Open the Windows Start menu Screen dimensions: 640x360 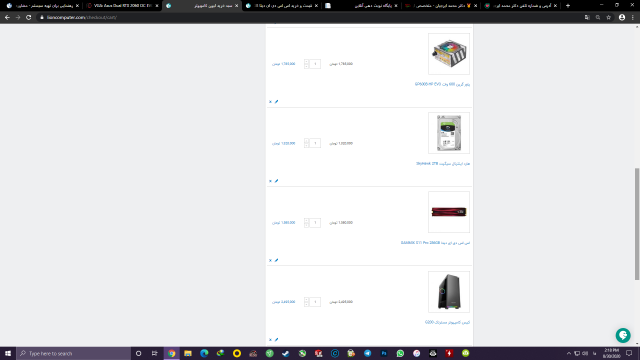[8, 353]
